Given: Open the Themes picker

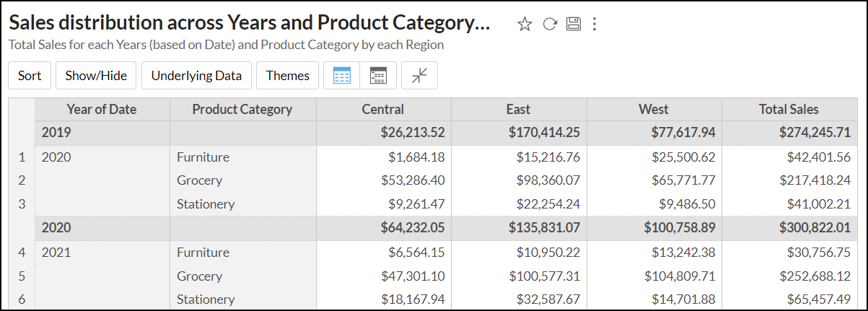Looking at the screenshot, I should point(287,76).
